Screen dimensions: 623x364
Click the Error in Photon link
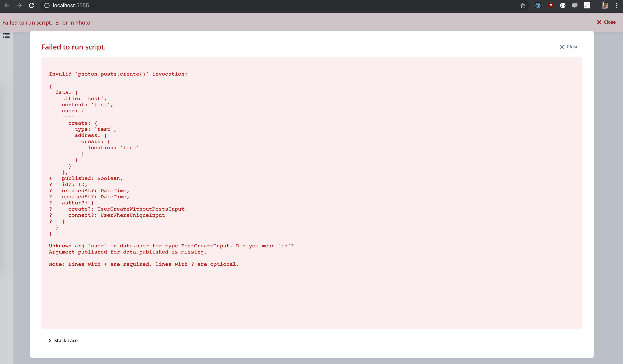click(74, 22)
